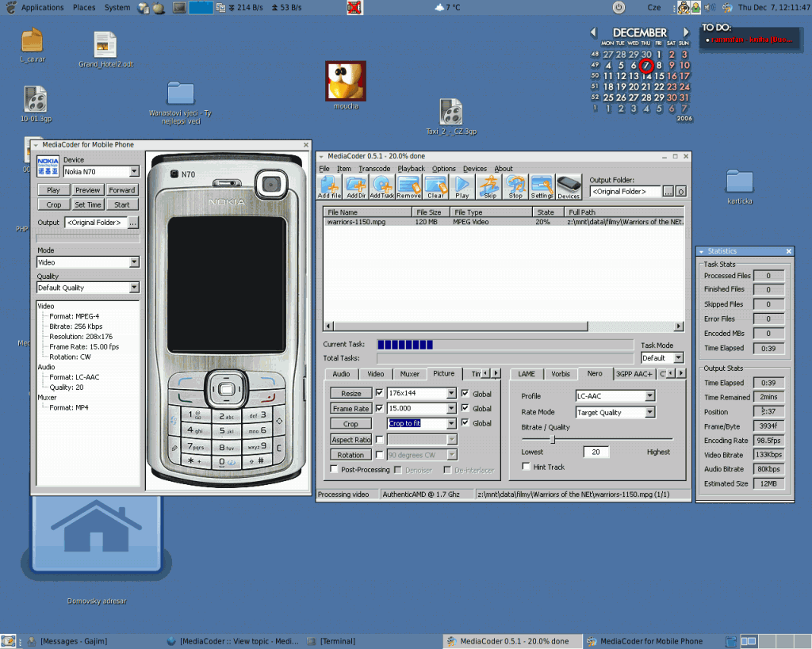Viewport: 812px width, 649px height.
Task: Enable the Aspect Ratio checkbox
Action: click(x=379, y=439)
